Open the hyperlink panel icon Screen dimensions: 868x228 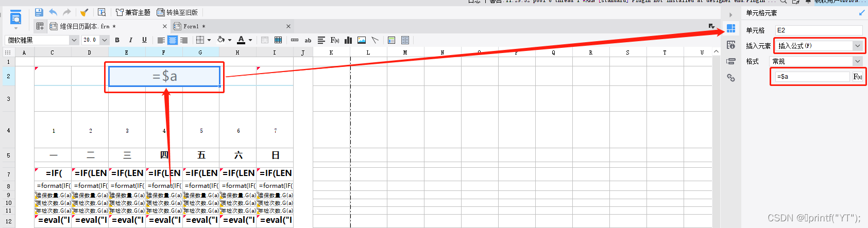pos(731,78)
